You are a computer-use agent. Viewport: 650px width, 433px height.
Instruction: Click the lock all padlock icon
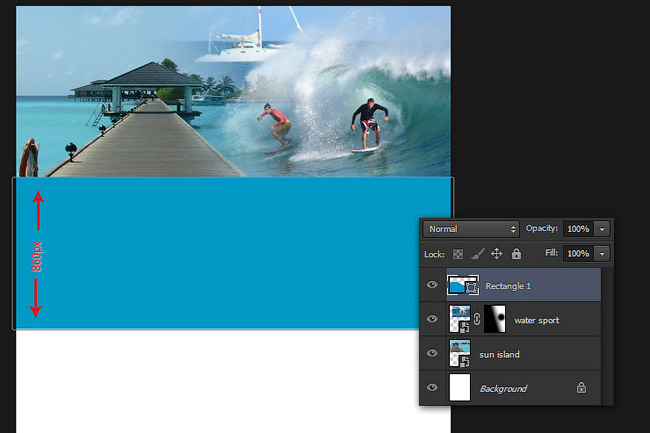pyautogui.click(x=516, y=254)
